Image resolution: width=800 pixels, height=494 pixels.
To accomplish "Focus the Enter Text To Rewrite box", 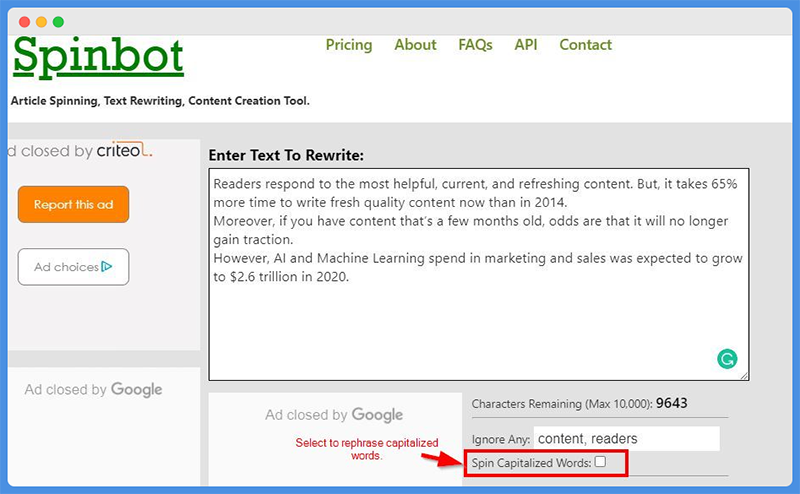I will 479,275.
